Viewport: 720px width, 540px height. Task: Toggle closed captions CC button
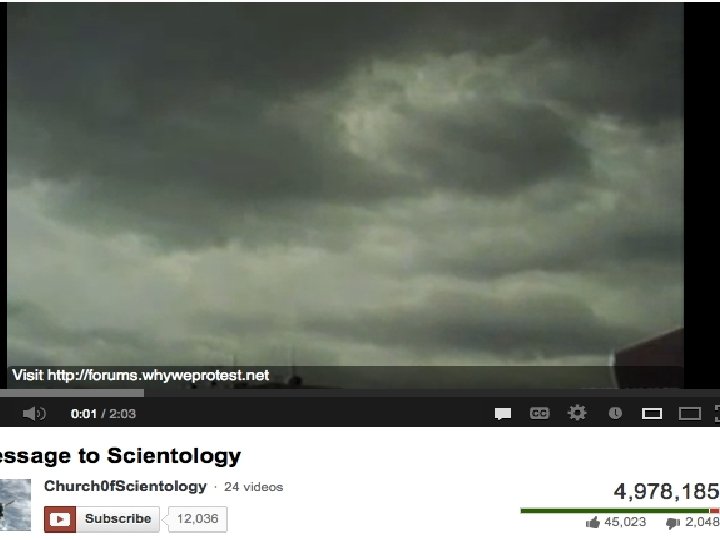pos(539,413)
